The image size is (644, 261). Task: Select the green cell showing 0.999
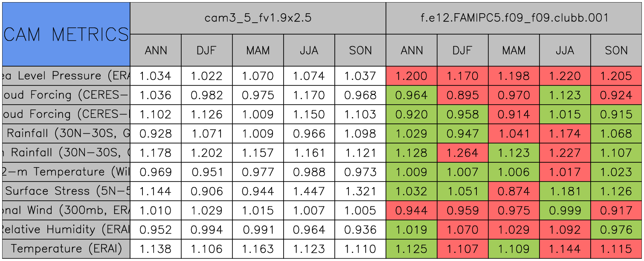click(565, 210)
